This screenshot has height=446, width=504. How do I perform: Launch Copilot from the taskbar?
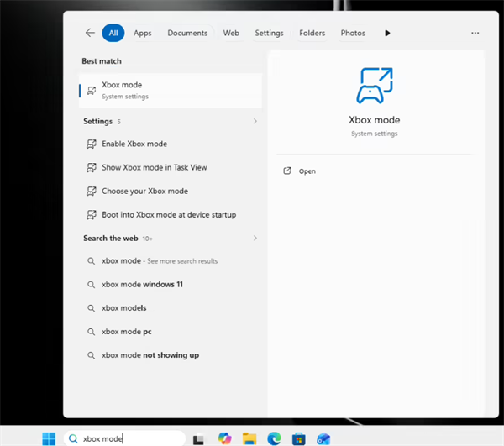224,438
